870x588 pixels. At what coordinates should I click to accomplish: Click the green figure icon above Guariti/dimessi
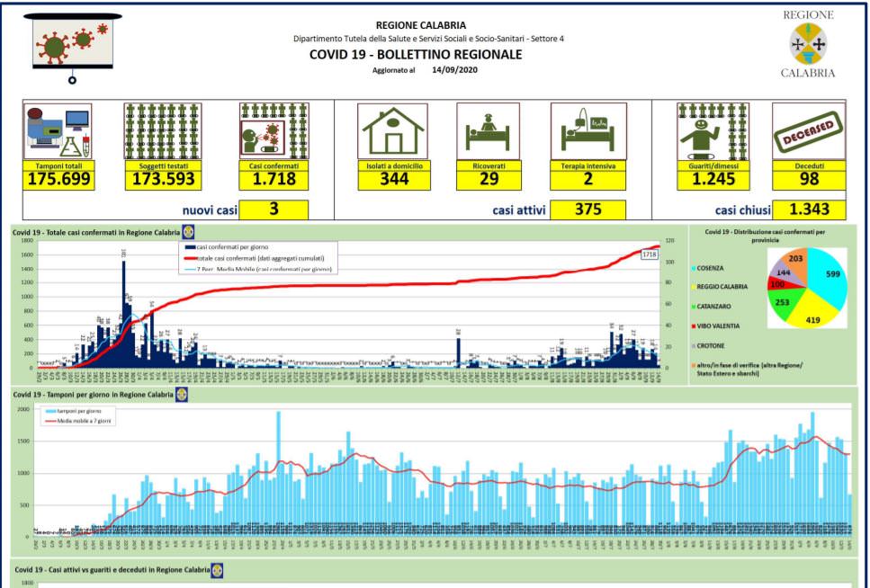tap(713, 131)
